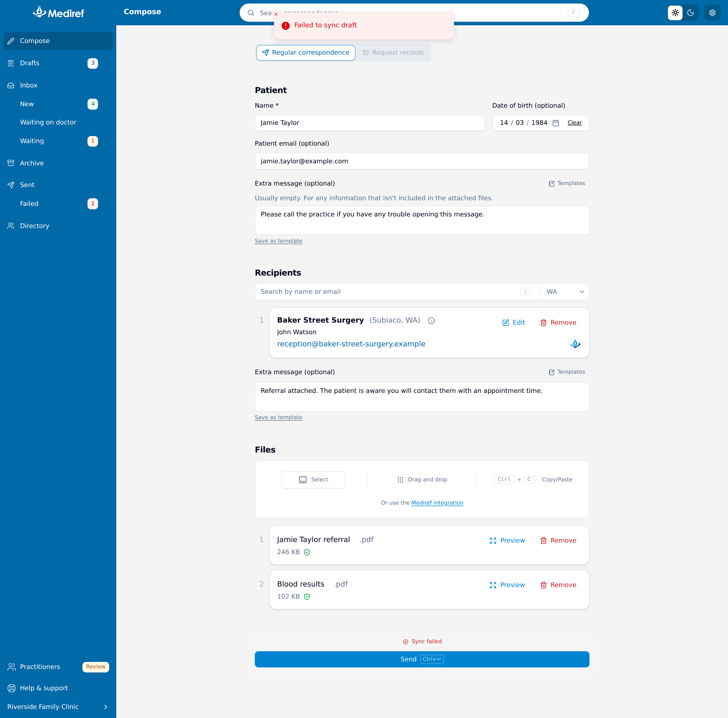
Task: Click recipient search field
Action: coord(397,292)
